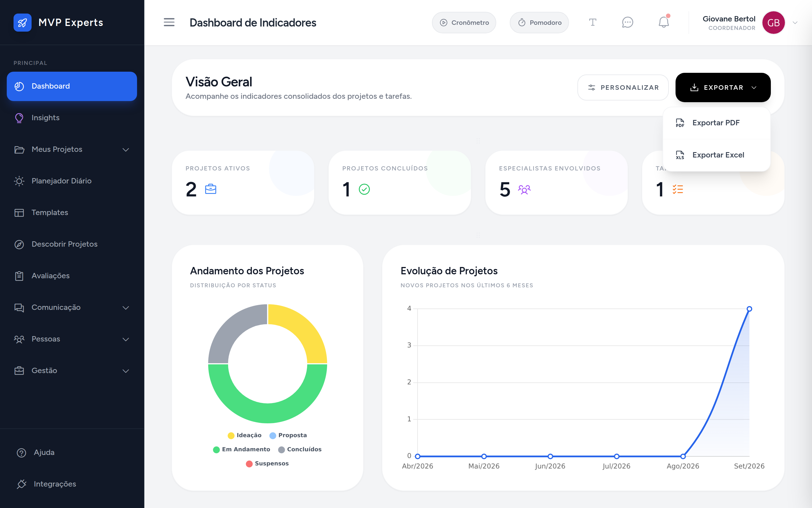
Task: Select Exportar PDF option
Action: pos(716,123)
